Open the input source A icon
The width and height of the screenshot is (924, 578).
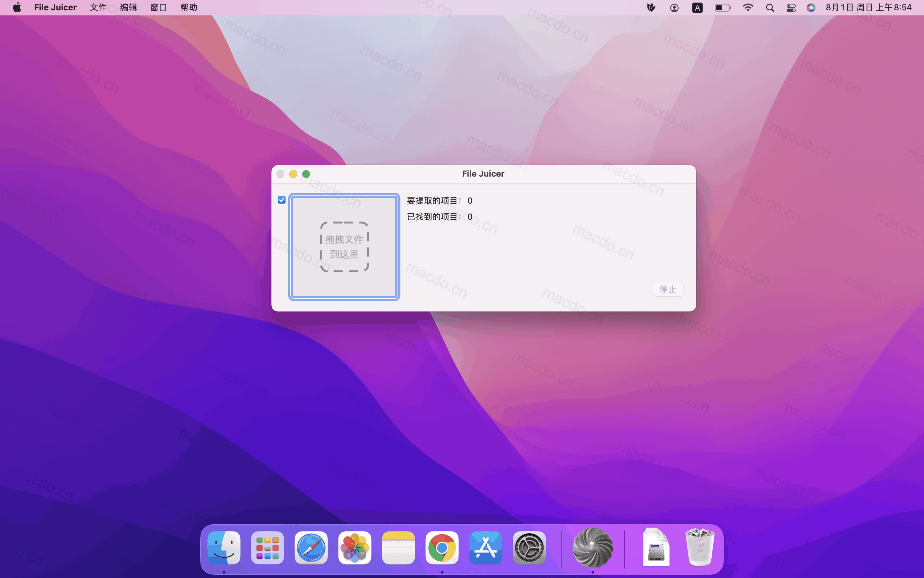coord(697,8)
